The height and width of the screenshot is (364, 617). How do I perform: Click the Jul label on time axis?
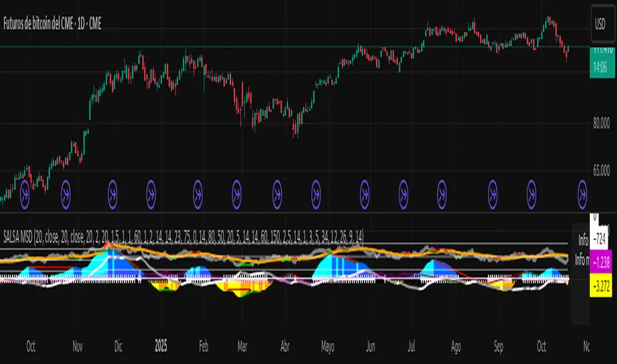(411, 346)
